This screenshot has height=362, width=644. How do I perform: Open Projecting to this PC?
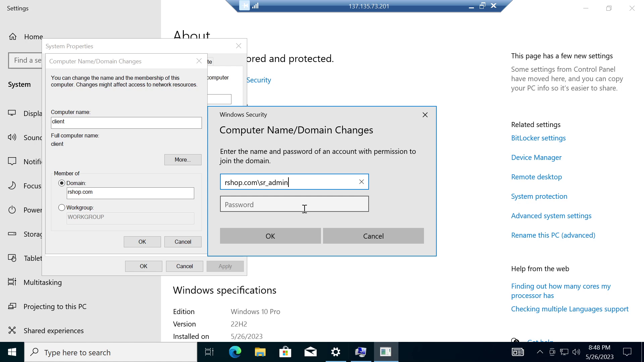pos(55,306)
